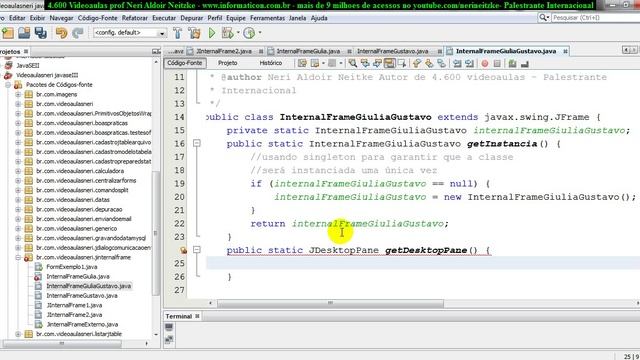
Task: Click the search magnifier icon near Pesquisar
Action: pyautogui.click(x=543, y=18)
